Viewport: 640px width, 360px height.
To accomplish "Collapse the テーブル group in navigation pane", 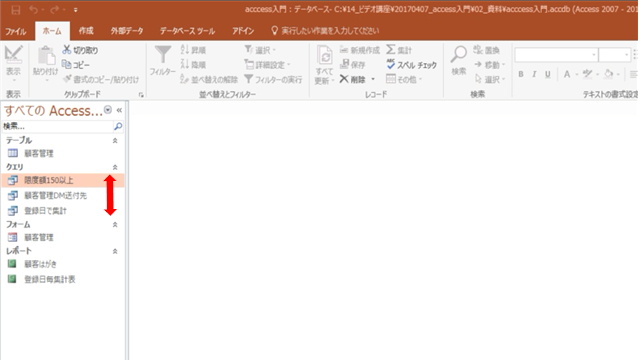I will click(x=115, y=140).
